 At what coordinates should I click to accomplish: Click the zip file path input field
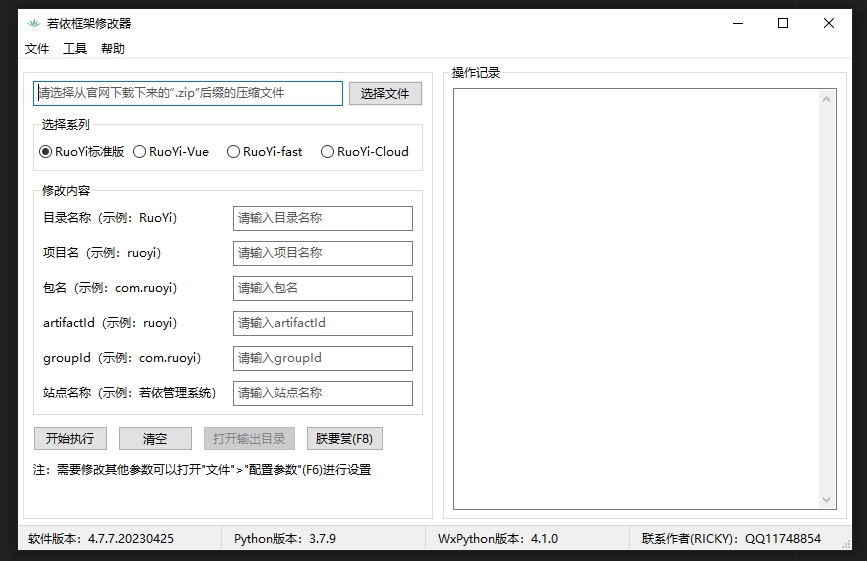coord(188,93)
